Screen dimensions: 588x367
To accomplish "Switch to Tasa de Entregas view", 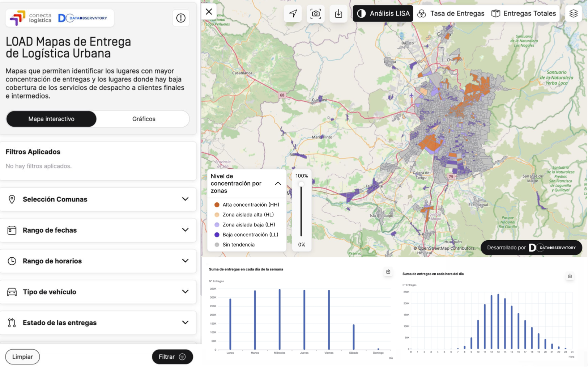I will pyautogui.click(x=451, y=14).
